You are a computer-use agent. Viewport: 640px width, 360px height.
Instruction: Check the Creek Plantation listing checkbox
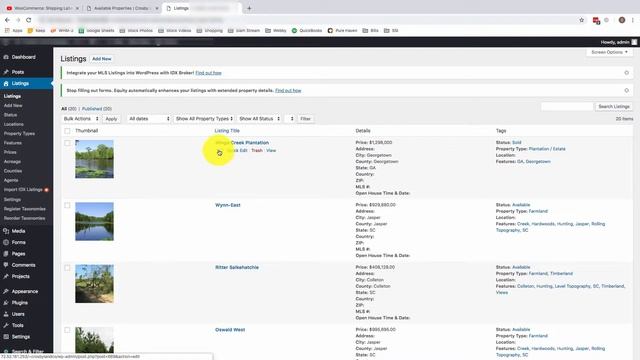pyautogui.click(x=67, y=143)
